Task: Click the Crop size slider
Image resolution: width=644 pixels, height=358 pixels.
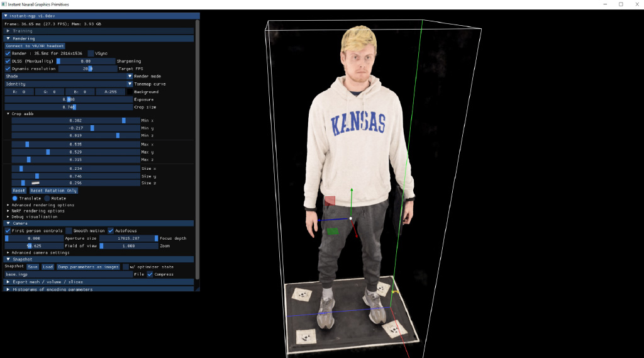Action: [x=69, y=107]
